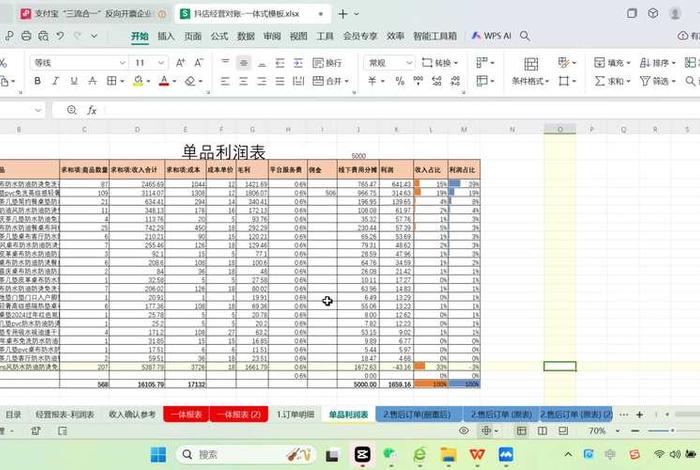700x470 pixels.
Task: Decrease decimal places
Action: (x=455, y=81)
